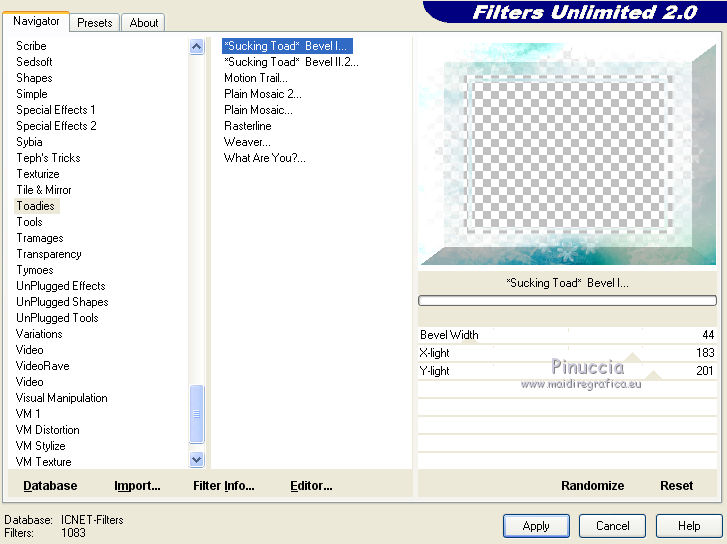The image size is (727, 544).
Task: Select the Tymoes category
Action: 35,270
